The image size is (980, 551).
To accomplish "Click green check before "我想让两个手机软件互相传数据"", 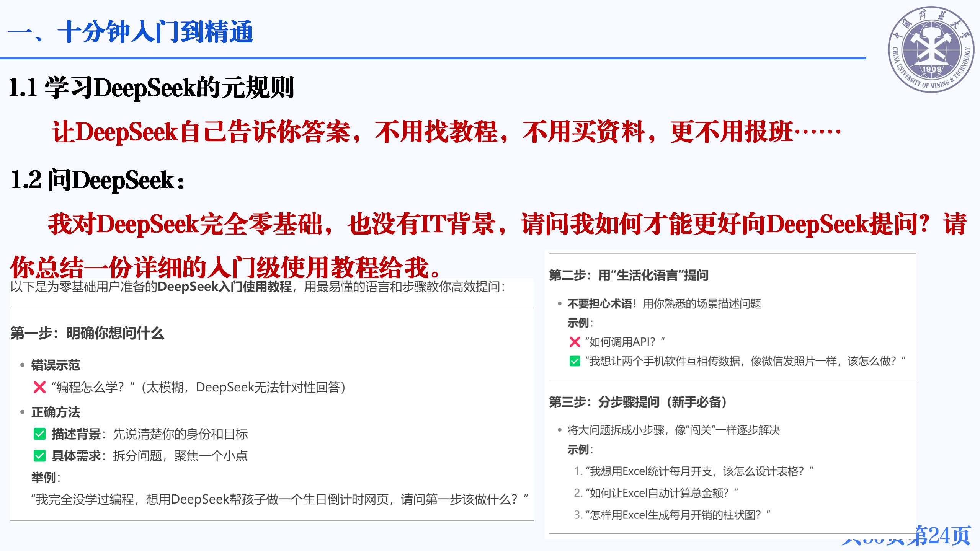I will click(575, 361).
